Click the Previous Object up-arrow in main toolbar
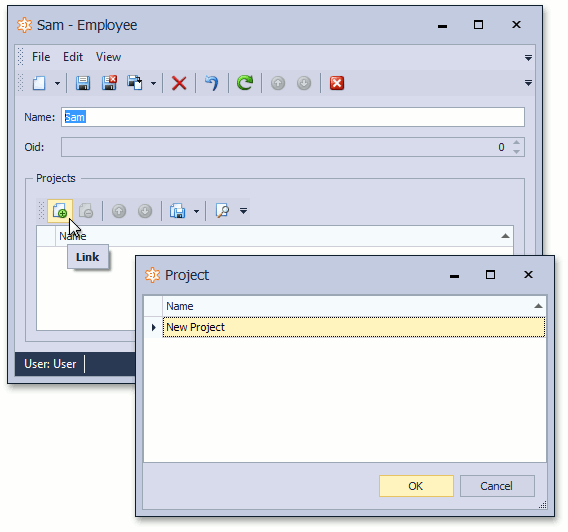568x532 pixels. coord(278,83)
